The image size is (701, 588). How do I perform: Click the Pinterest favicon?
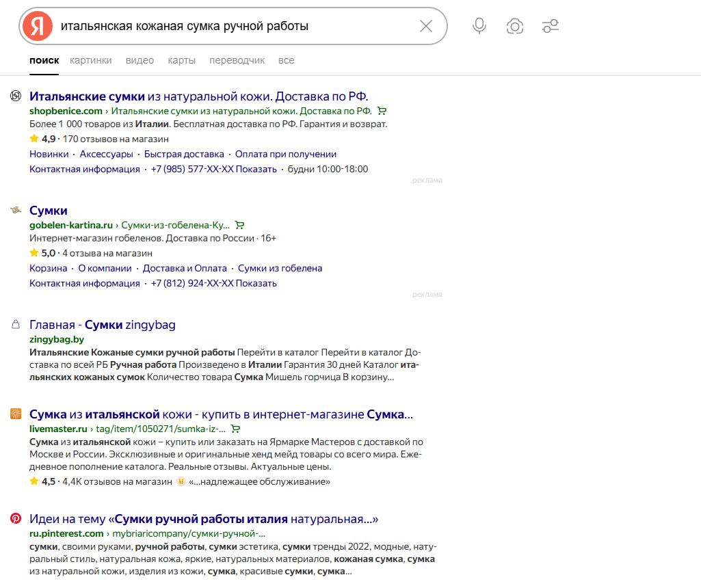tap(16, 518)
